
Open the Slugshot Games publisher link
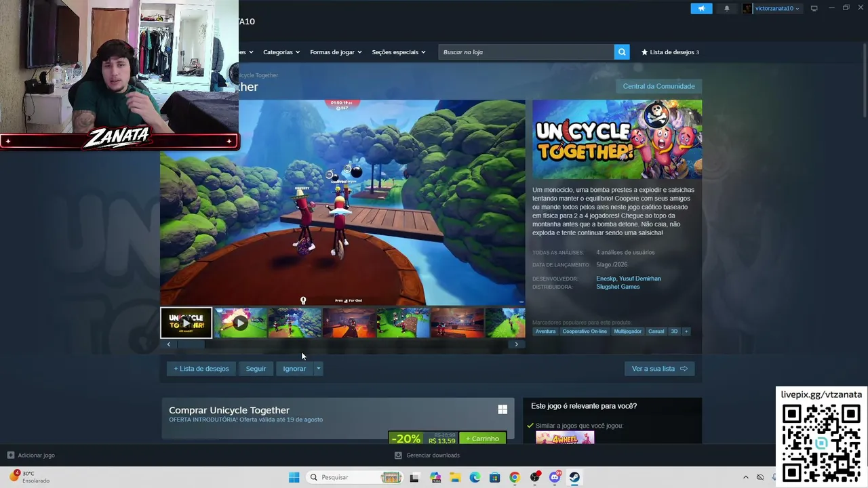(x=618, y=287)
